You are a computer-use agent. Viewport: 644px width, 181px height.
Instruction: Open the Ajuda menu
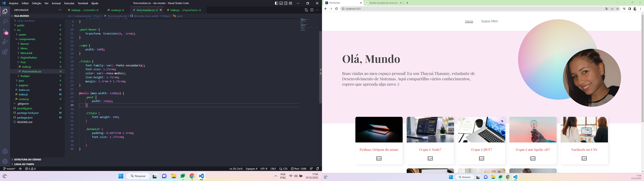click(x=94, y=3)
